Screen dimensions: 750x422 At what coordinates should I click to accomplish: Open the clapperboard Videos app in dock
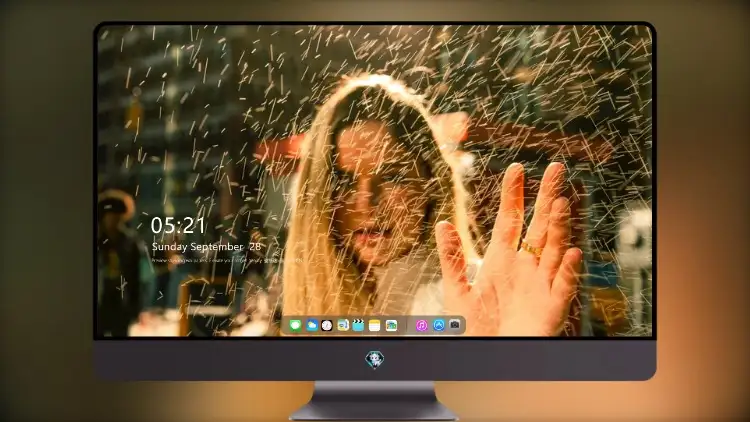(358, 325)
